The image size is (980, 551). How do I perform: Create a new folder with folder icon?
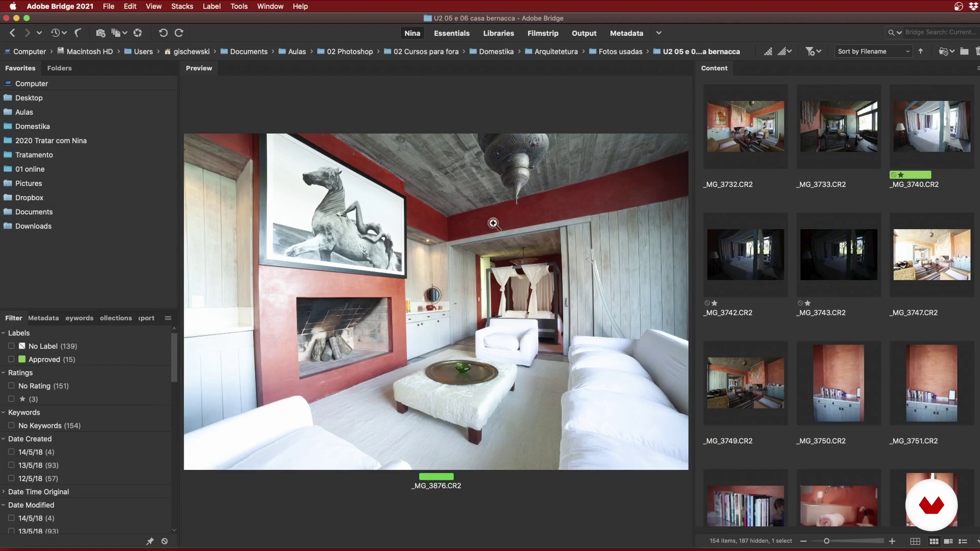(x=964, y=52)
